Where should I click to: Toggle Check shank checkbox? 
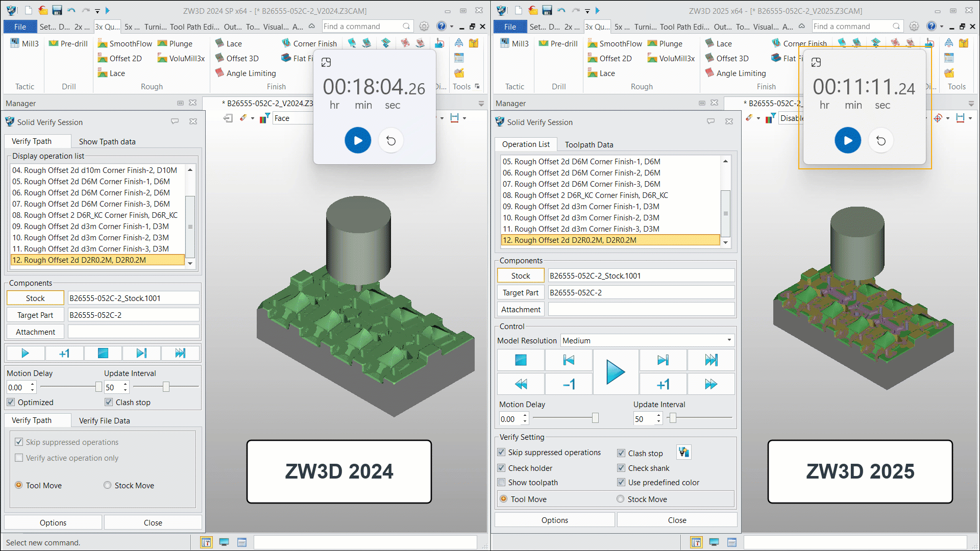[621, 468]
